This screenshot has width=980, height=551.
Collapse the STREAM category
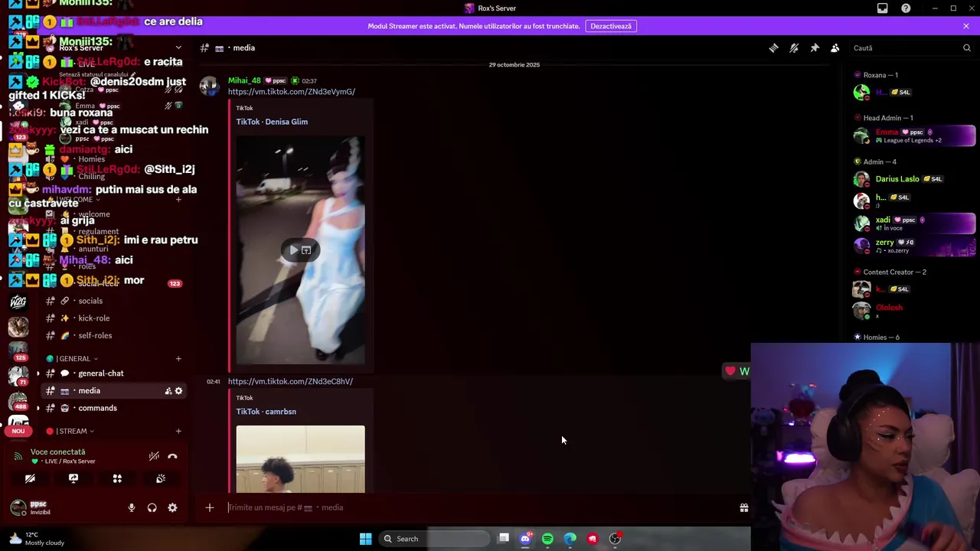[x=70, y=431]
